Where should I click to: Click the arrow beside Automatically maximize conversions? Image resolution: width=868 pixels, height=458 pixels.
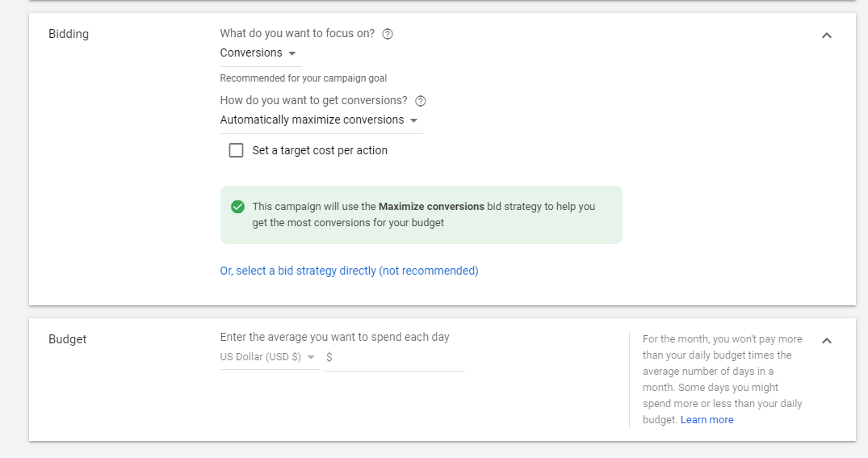(413, 120)
